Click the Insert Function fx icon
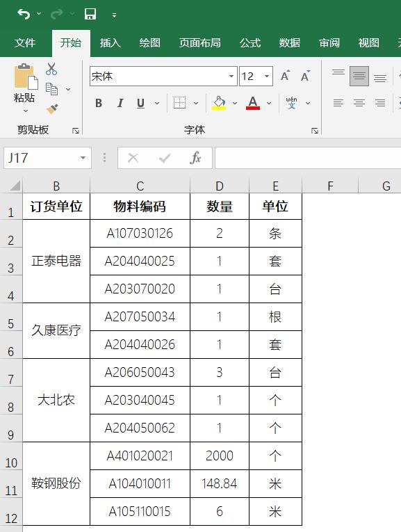 click(195, 158)
